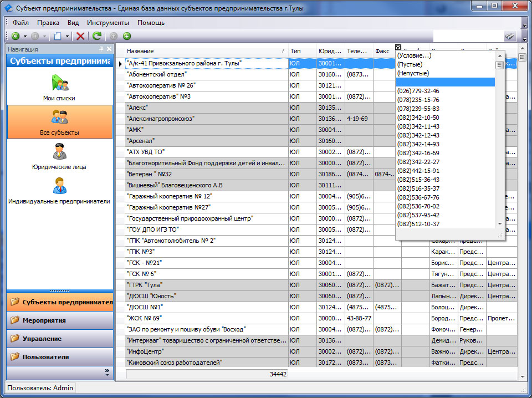Sort by the Теле... column header

coord(359,51)
